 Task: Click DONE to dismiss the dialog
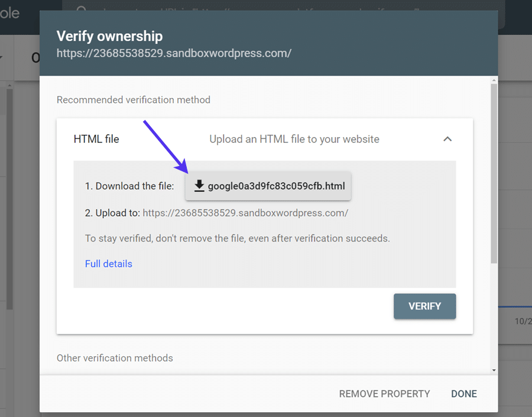click(x=464, y=393)
